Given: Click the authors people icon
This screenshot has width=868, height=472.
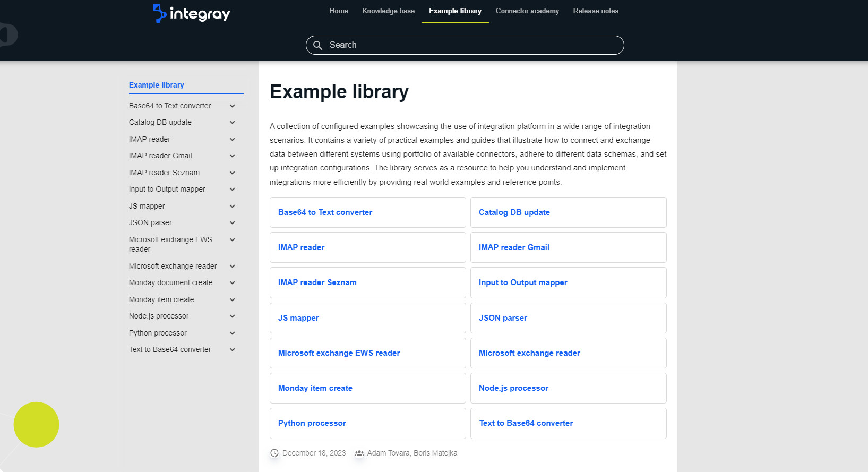Looking at the screenshot, I should coord(359,453).
